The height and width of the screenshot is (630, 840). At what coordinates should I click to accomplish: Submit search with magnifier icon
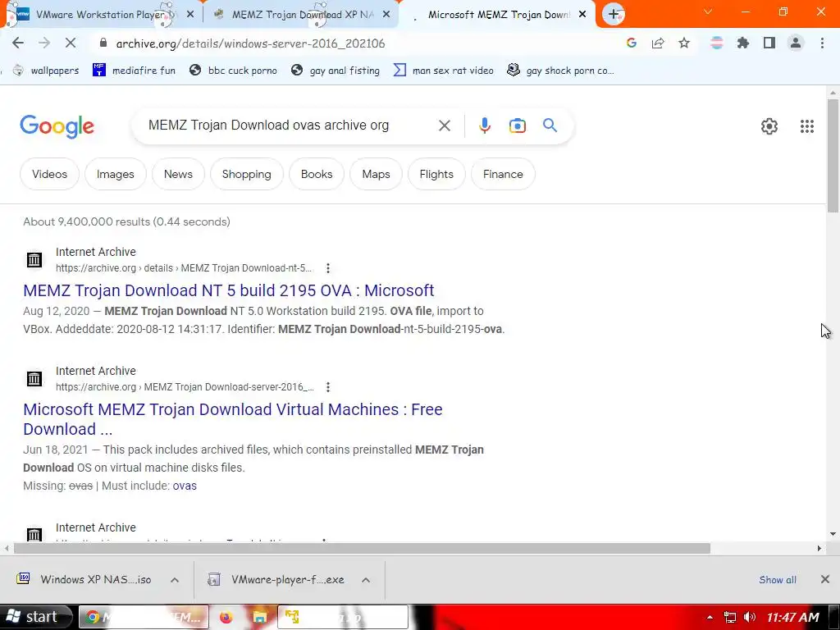pyautogui.click(x=550, y=126)
